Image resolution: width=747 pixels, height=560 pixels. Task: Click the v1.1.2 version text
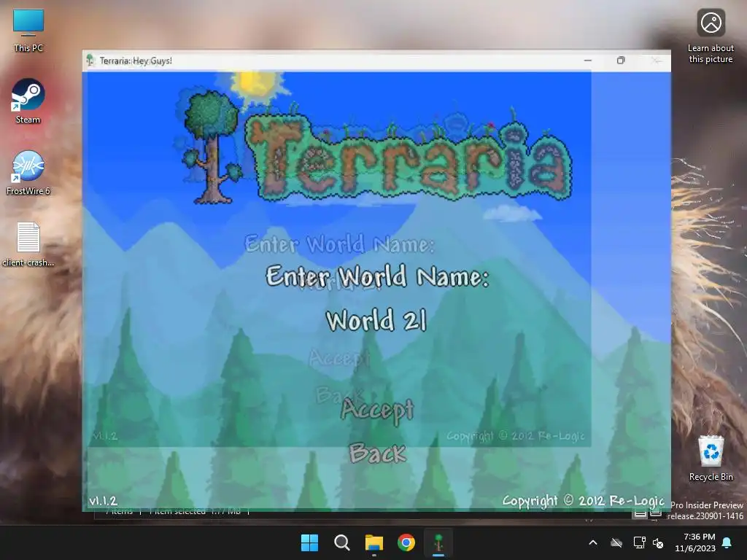[103, 500]
